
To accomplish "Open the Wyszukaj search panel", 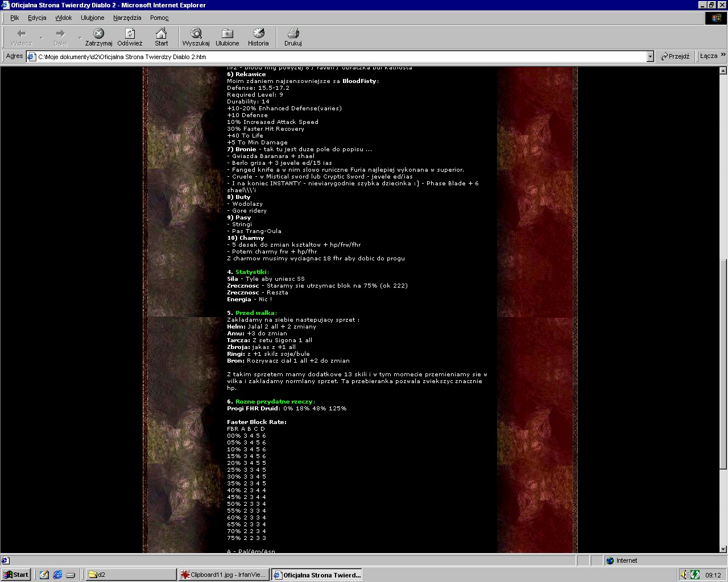I will tap(196, 34).
